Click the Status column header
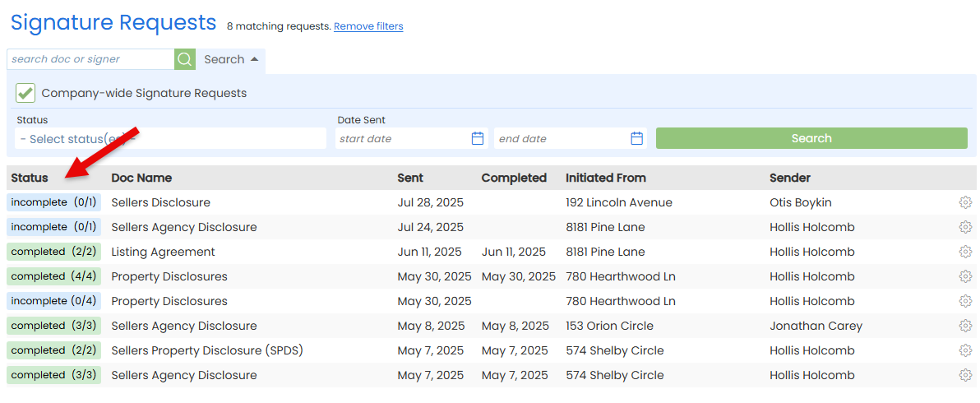Viewport: 980px width, 403px height. 30,178
